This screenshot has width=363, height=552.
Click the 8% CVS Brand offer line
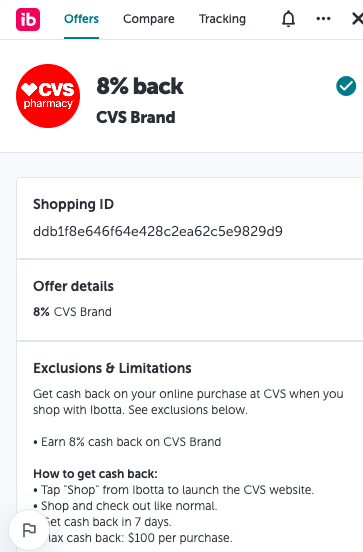(72, 312)
